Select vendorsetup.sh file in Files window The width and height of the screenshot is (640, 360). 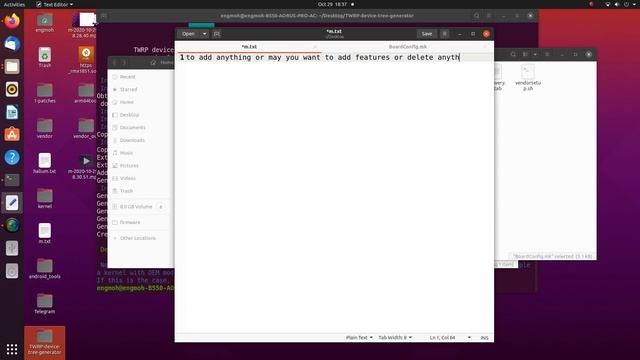(x=528, y=78)
